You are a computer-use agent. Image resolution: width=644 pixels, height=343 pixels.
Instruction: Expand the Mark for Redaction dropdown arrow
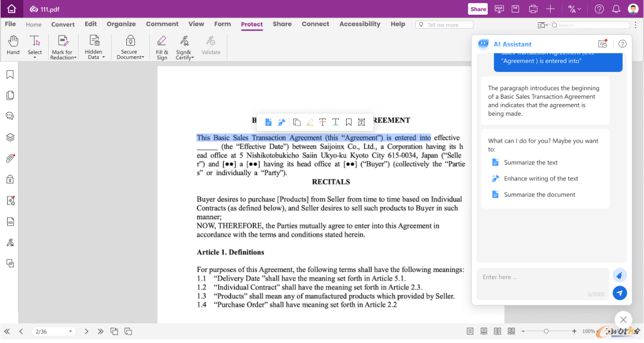pos(76,58)
